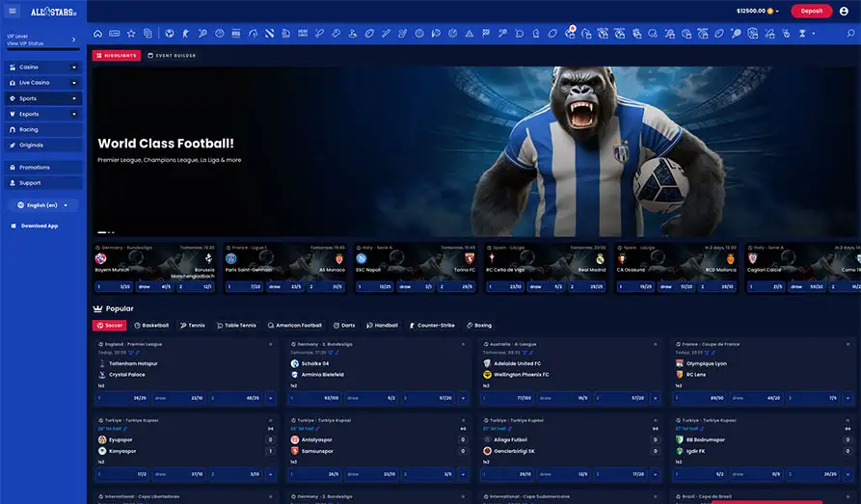
Task: Pin the Australia A-League match card
Action: point(655,344)
